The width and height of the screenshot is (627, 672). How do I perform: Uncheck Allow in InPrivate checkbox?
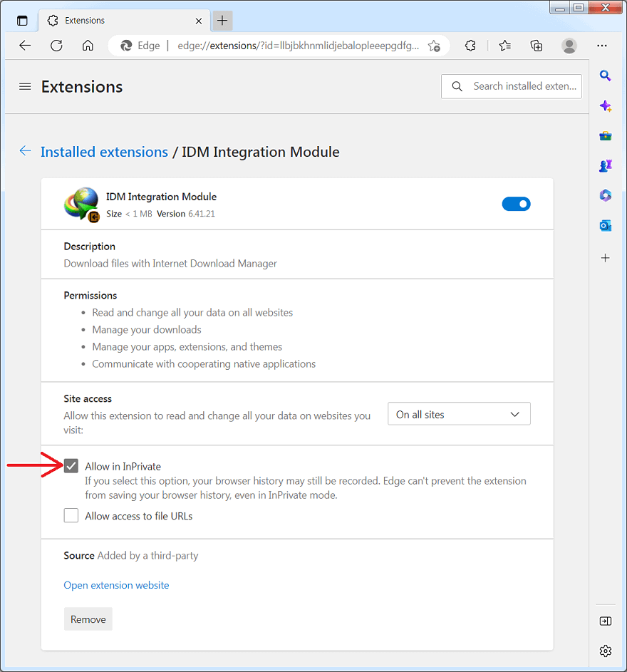click(x=71, y=465)
